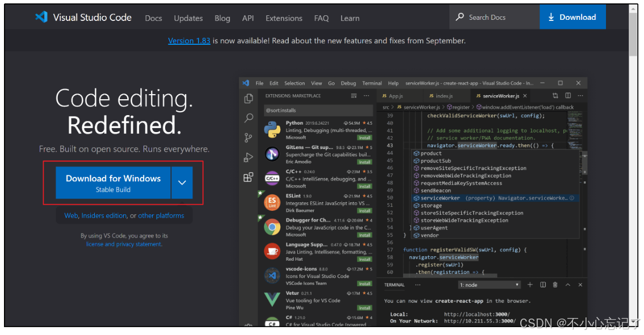Click the split editor icon above the code
The width and height of the screenshot is (644, 335).
click(567, 95)
